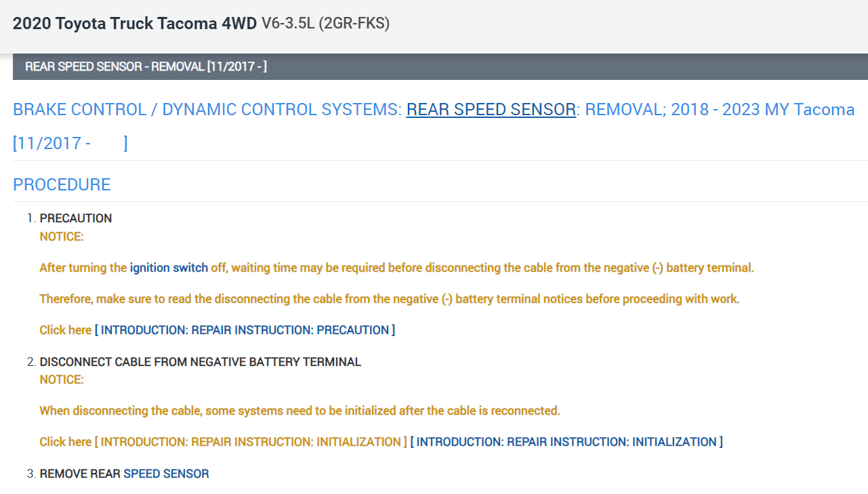Click the orange INITIALIZATION reference text
The width and height of the screenshot is (868, 494).
(x=251, y=442)
